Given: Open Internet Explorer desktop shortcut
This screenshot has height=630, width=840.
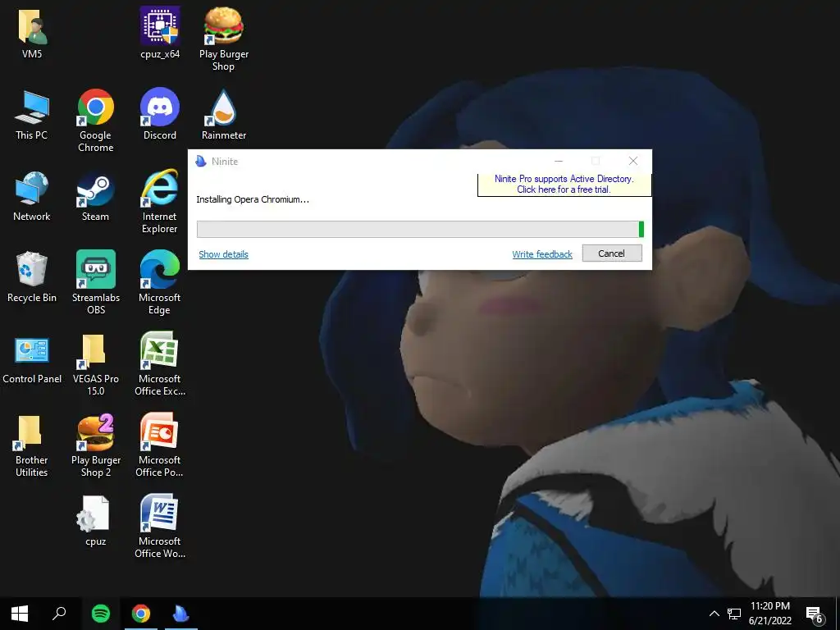Looking at the screenshot, I should point(160,202).
